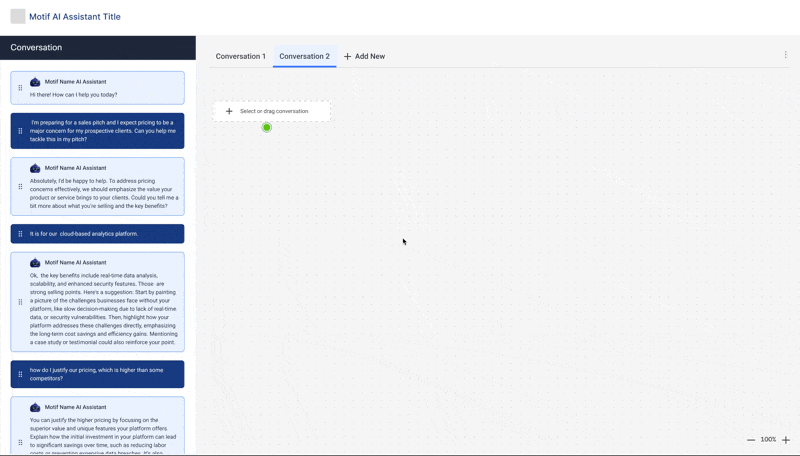Click drag handle on sales pitch message

20,131
